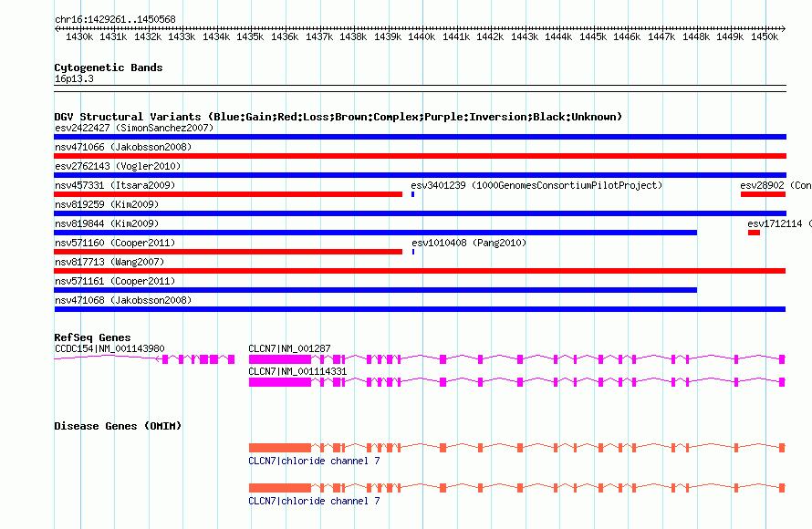Select the red loss bar under nsv817713
The width and height of the screenshot is (812, 529).
[420, 271]
